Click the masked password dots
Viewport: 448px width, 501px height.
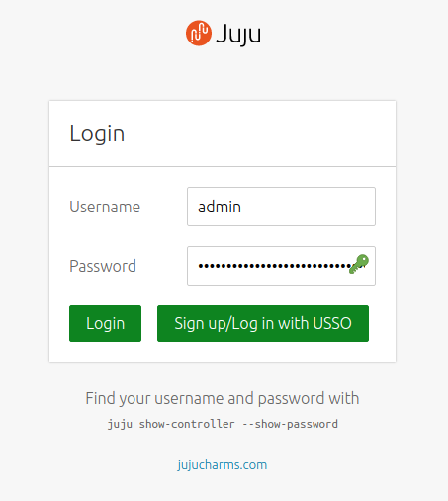(x=275, y=266)
